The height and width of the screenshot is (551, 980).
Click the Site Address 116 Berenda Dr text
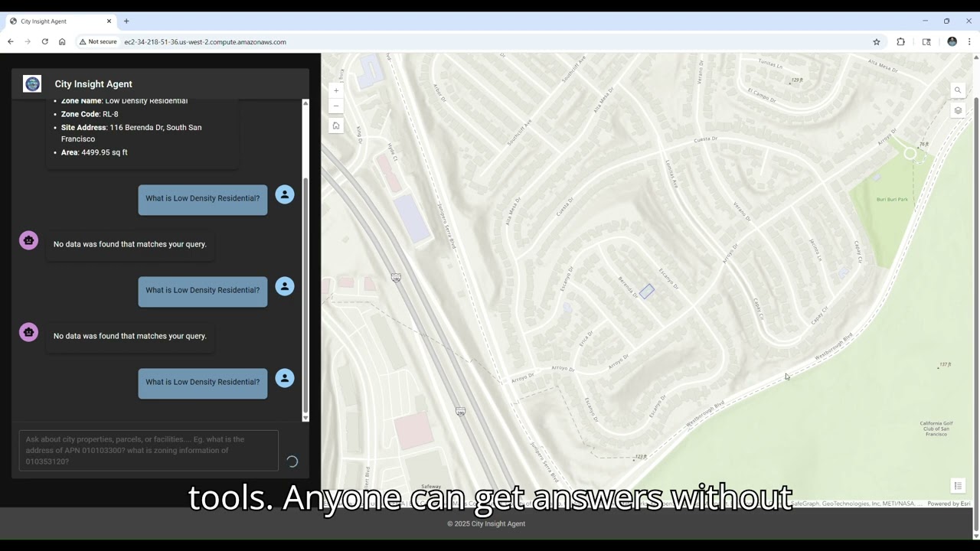(x=132, y=133)
